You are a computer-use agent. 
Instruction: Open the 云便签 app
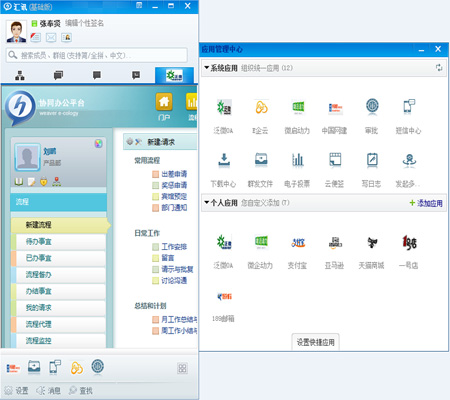tap(335, 160)
